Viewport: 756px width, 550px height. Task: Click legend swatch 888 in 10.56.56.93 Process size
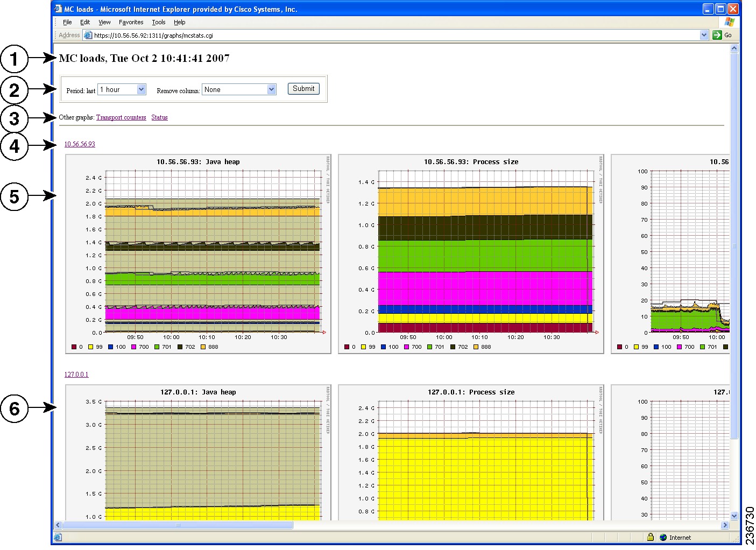point(476,347)
